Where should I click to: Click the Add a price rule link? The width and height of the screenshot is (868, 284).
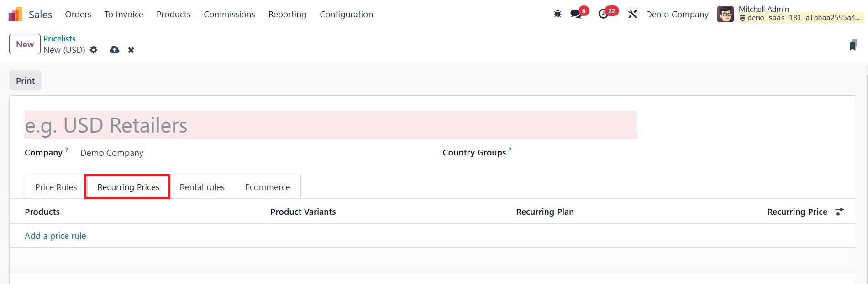[x=55, y=236]
